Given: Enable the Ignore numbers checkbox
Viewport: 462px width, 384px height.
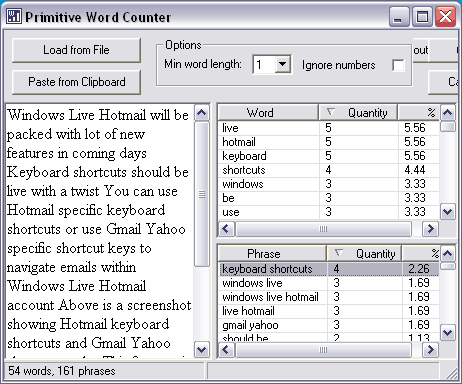Looking at the screenshot, I should [398, 65].
